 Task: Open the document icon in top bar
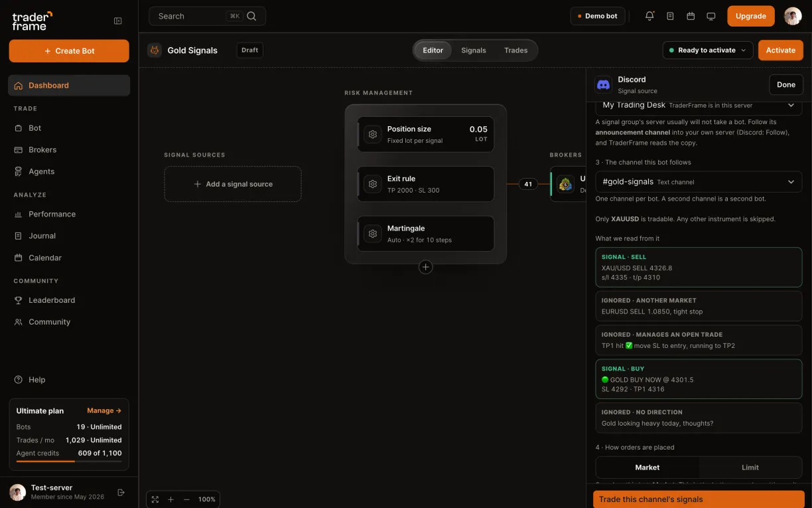pos(670,16)
